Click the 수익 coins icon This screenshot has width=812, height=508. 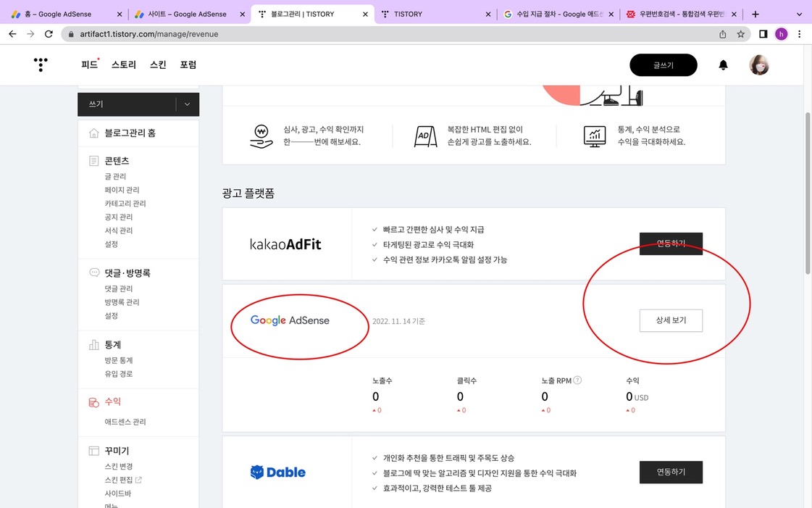[93, 402]
